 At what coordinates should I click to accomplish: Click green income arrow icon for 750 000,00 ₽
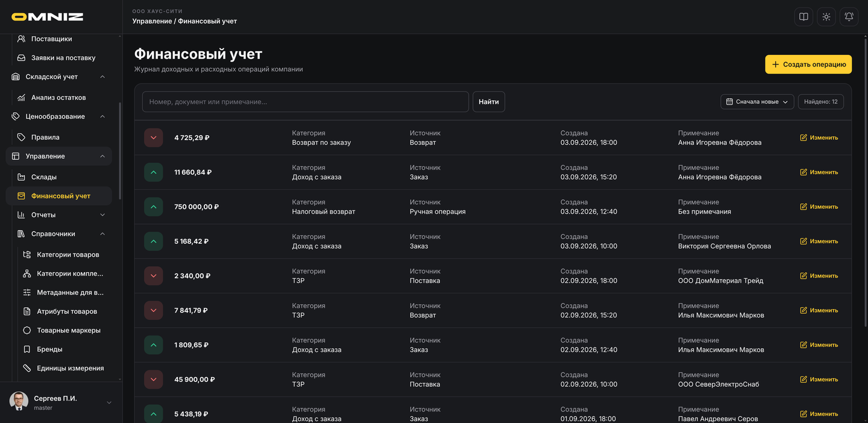[x=154, y=206]
